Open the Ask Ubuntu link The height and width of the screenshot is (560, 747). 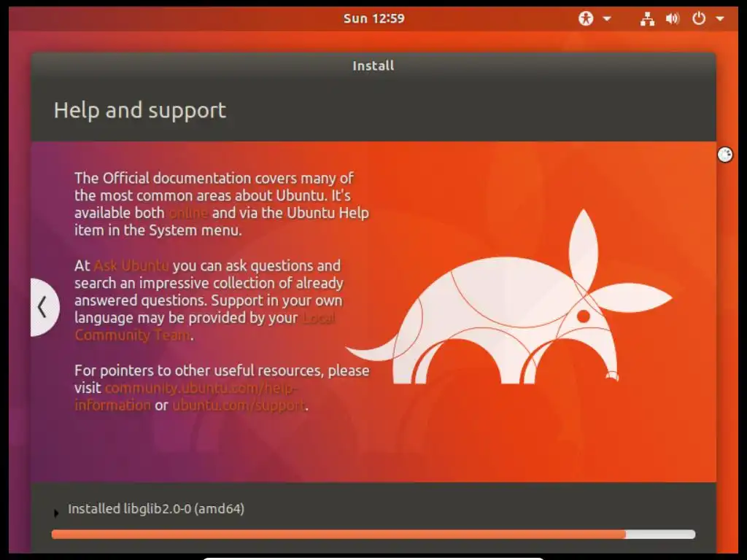131,265
